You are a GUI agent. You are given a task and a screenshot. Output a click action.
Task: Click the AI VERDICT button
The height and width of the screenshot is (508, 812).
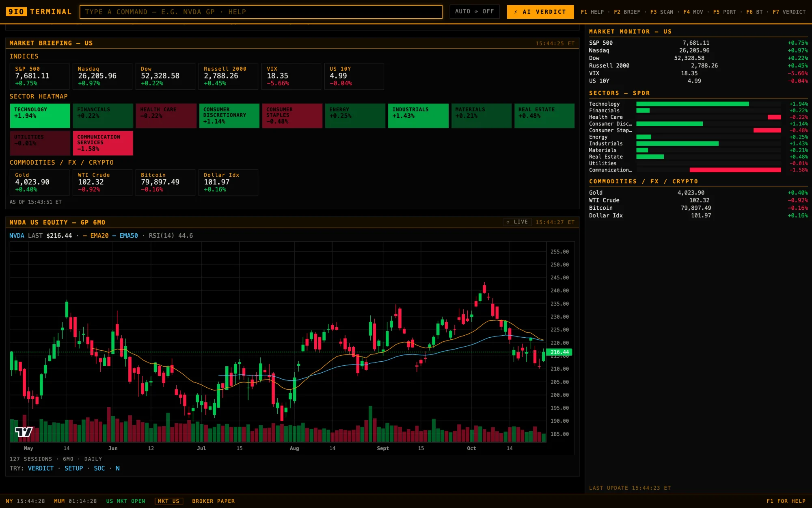tap(540, 12)
